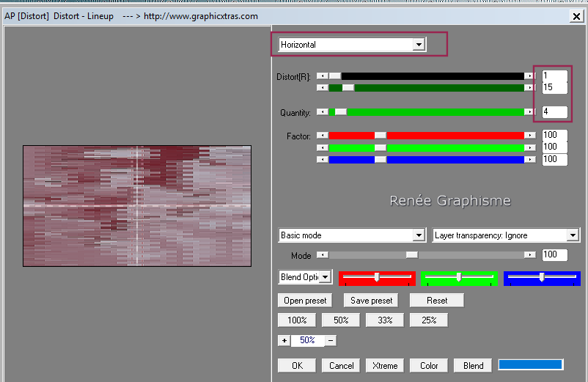
Task: Click left arrow of red Factor slider
Action: pyautogui.click(x=323, y=136)
